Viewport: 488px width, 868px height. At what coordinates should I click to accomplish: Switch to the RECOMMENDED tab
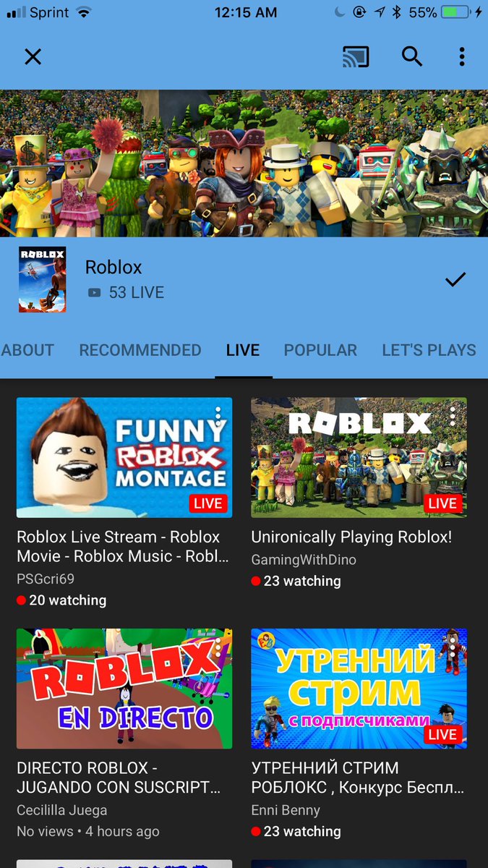pyautogui.click(x=140, y=350)
